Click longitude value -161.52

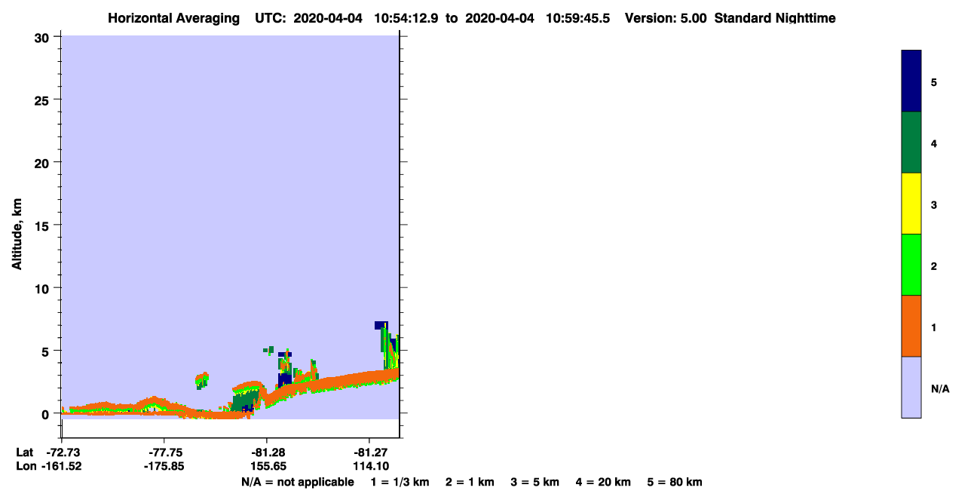[x=63, y=466]
